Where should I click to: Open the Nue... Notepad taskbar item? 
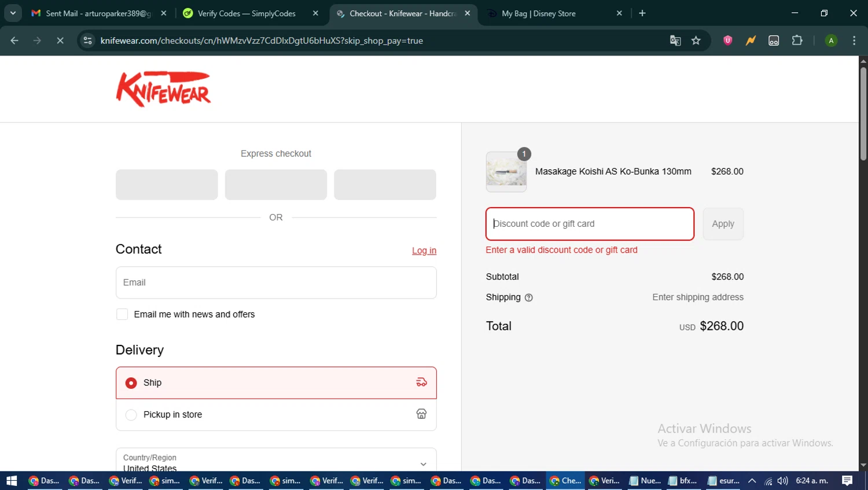645,480
